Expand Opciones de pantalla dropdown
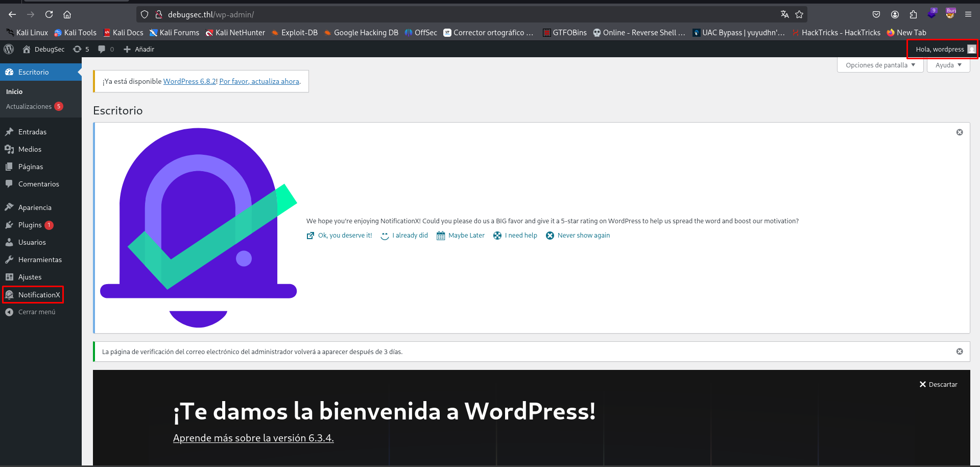 tap(880, 65)
